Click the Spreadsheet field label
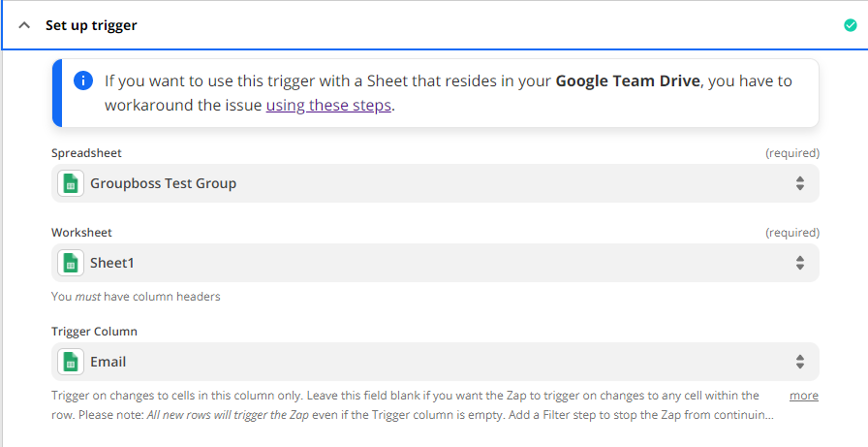Viewport: 868px width, 447px height. pyautogui.click(x=86, y=153)
